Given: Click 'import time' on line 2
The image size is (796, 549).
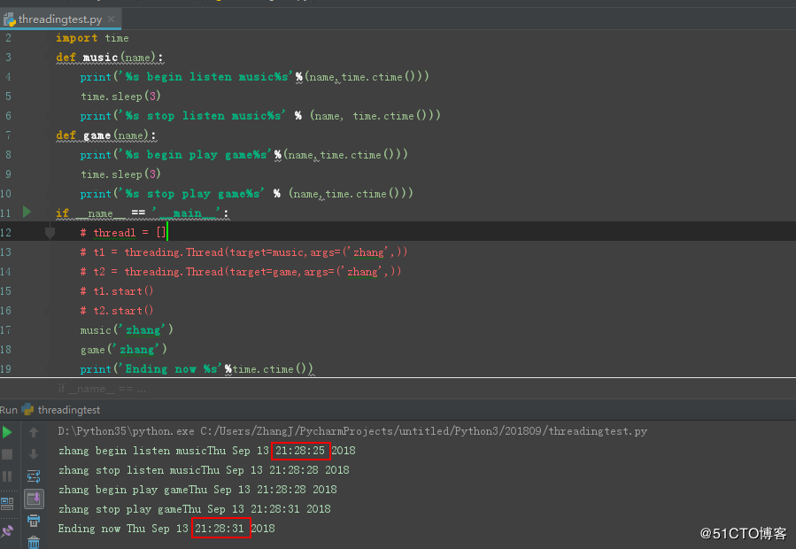Looking at the screenshot, I should 92,38.
